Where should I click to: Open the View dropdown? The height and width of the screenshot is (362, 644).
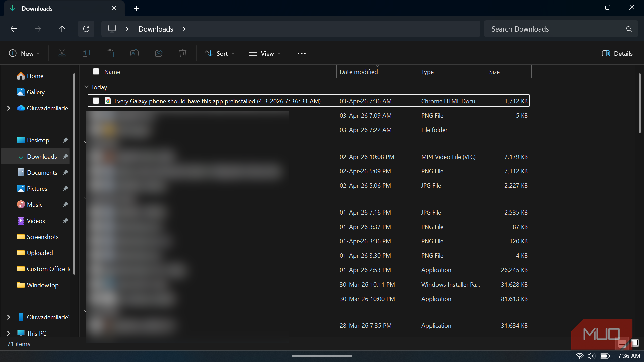pos(265,53)
